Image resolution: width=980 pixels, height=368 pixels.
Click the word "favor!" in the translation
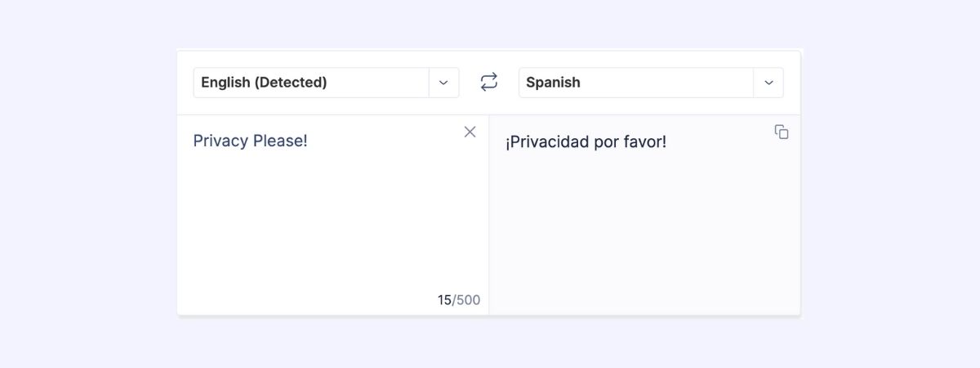point(644,142)
